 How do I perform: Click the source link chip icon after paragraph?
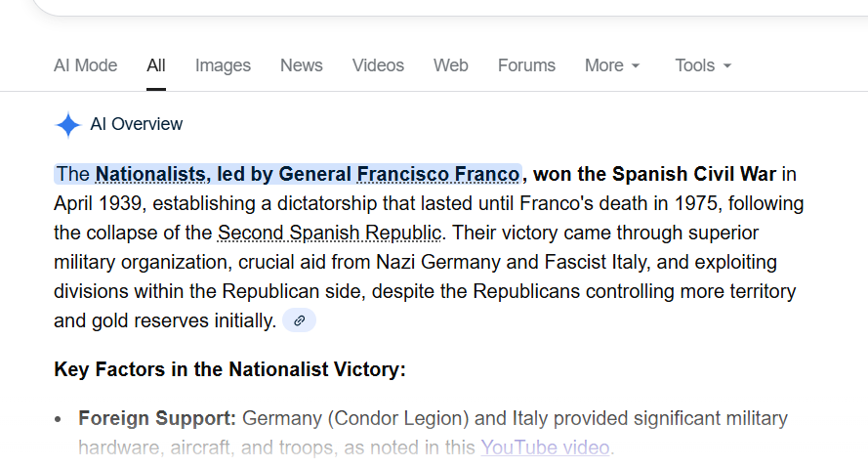click(x=300, y=320)
